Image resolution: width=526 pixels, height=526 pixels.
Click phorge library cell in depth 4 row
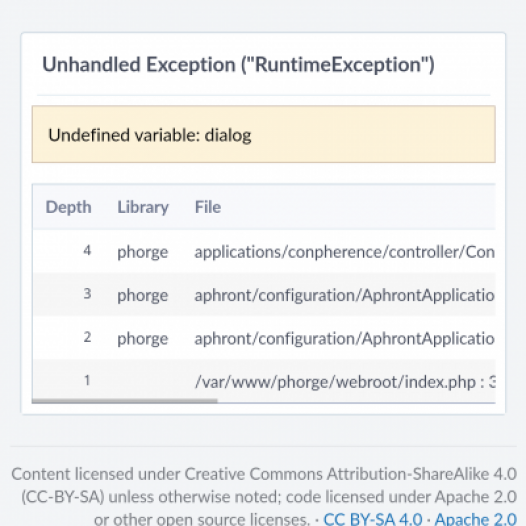[x=143, y=252]
